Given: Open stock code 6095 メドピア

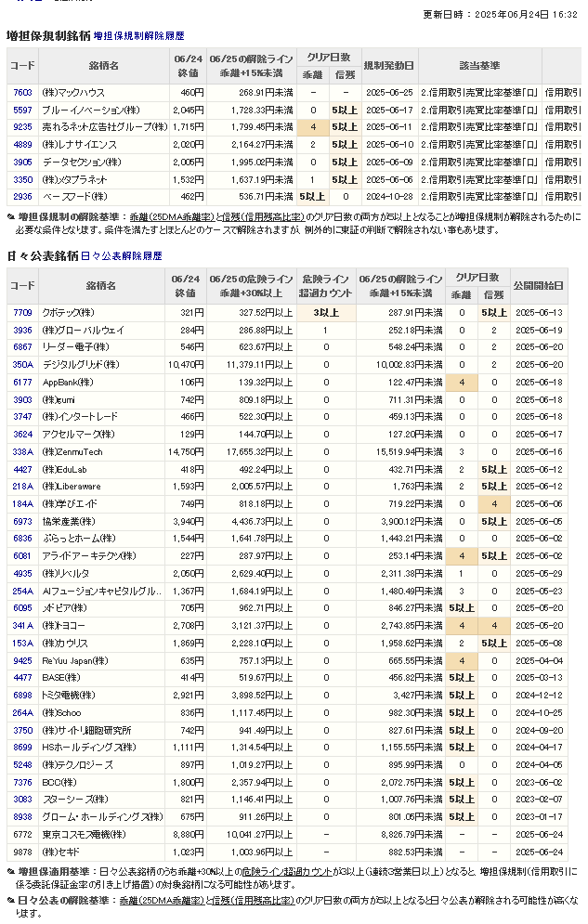Looking at the screenshot, I should [22, 607].
